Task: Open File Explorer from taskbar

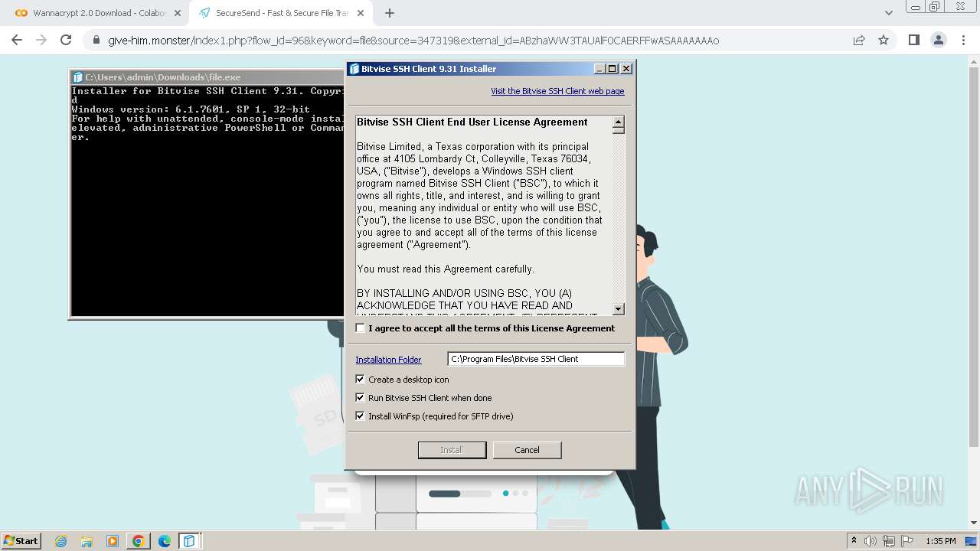Action: (87, 541)
